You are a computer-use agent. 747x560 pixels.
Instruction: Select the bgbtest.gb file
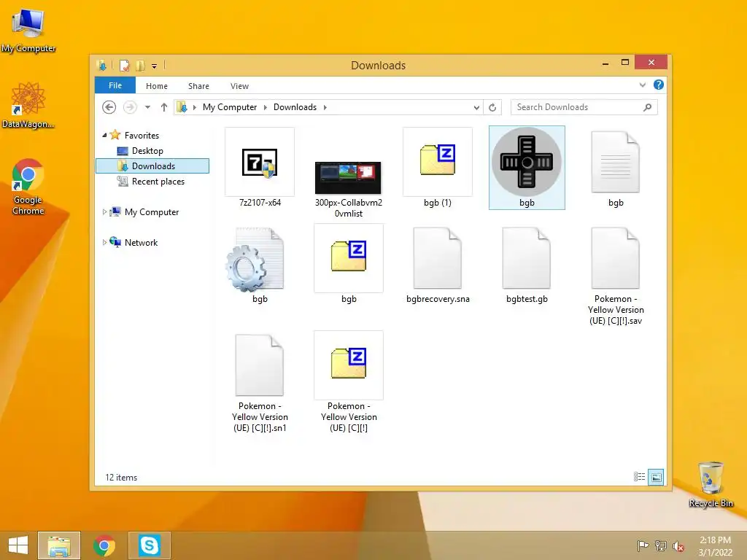527,265
